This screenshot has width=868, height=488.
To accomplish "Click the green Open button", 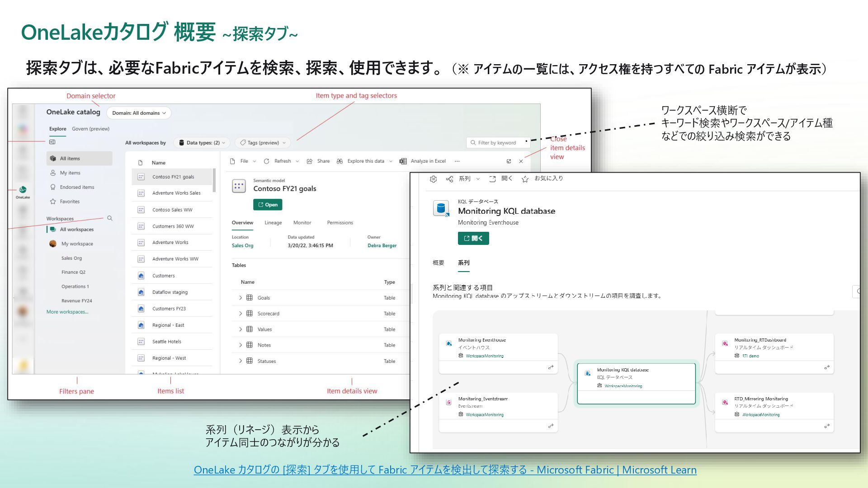I will coord(268,205).
